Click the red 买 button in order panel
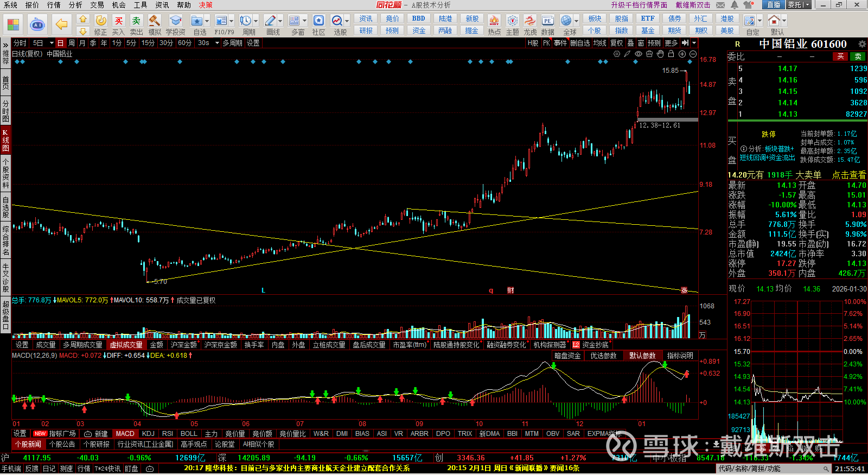The width and height of the screenshot is (868, 475). click(840, 56)
